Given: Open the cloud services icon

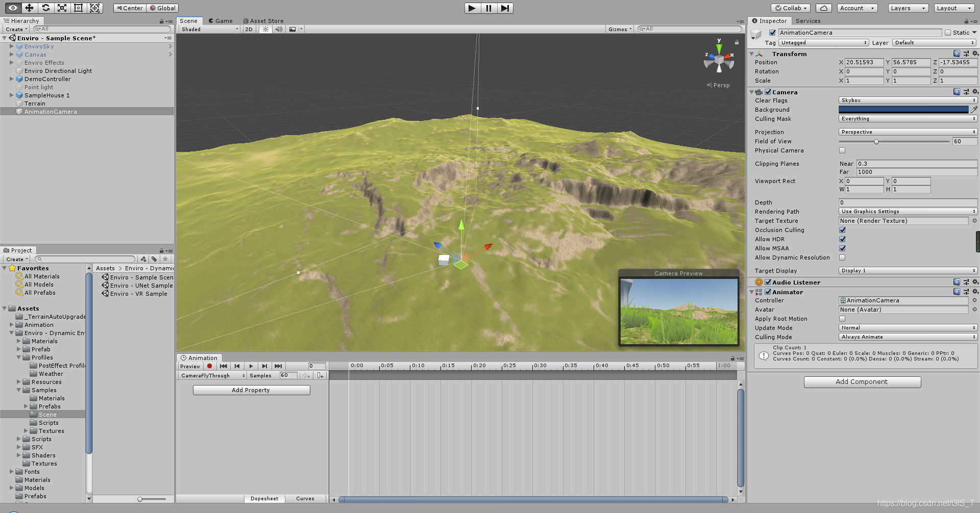Looking at the screenshot, I should 824,8.
